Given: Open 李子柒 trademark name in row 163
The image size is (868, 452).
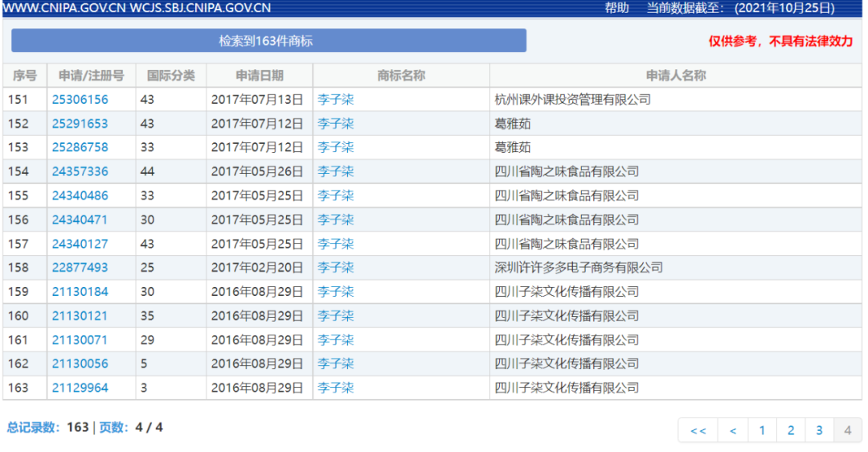Looking at the screenshot, I should (x=335, y=388).
